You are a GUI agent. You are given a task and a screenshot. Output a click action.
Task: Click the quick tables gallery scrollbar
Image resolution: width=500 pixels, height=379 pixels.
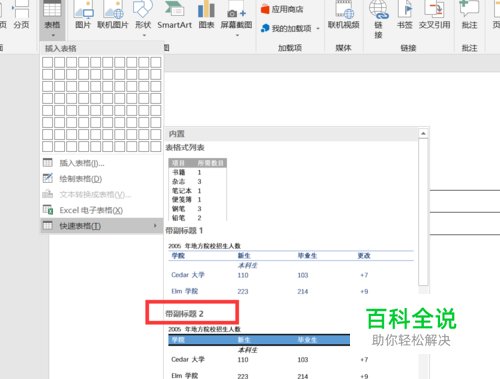[423, 212]
